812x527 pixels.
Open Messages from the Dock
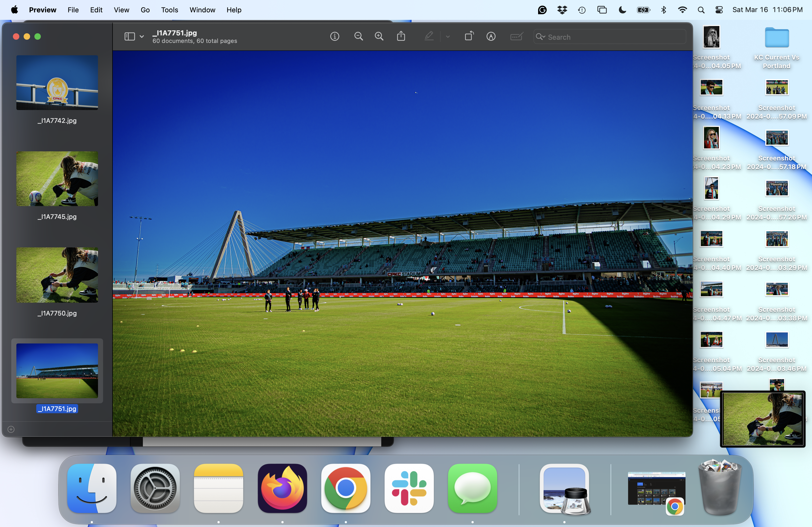[473, 488]
